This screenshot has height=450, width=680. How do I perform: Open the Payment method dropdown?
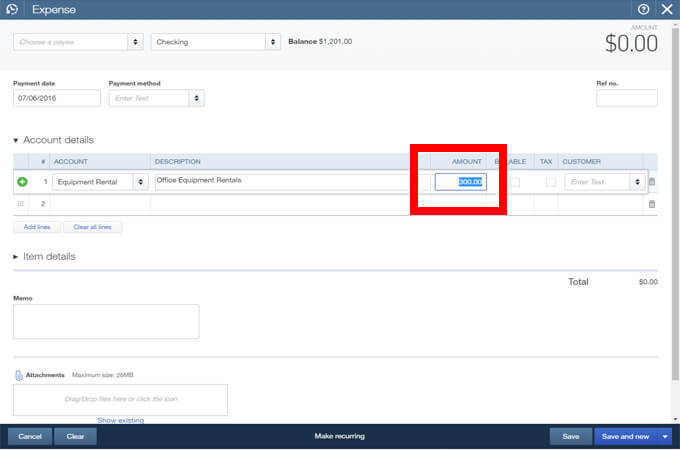[x=196, y=98]
